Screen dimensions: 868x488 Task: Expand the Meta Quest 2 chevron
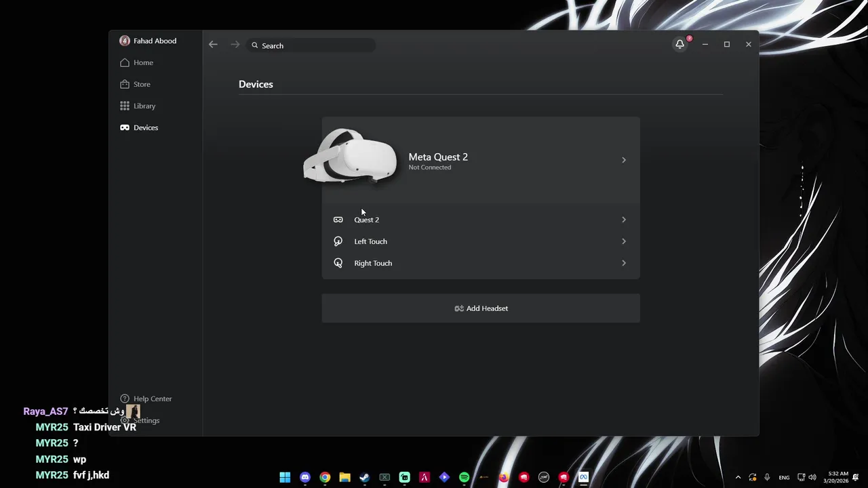(624, 160)
